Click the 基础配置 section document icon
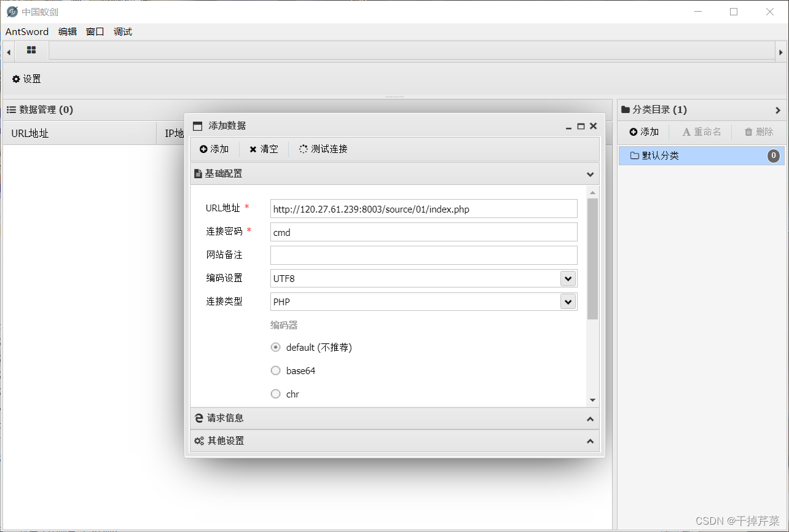789x532 pixels. coord(198,174)
